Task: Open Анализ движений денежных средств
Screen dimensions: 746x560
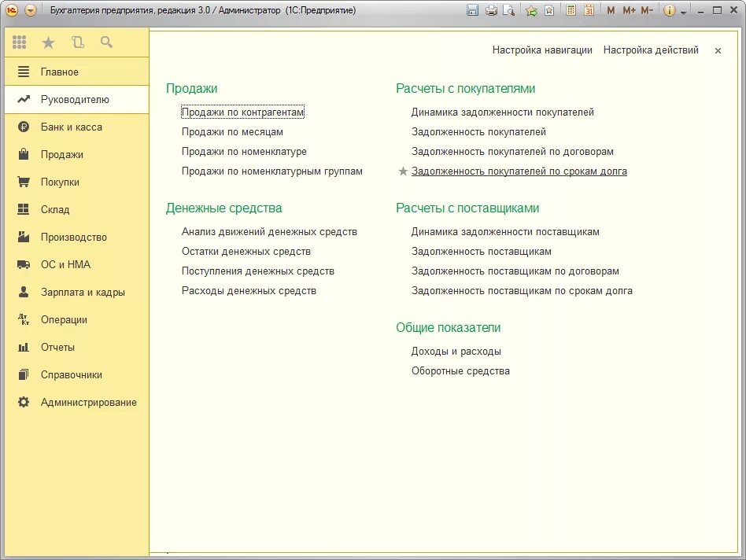Action: [x=269, y=232]
